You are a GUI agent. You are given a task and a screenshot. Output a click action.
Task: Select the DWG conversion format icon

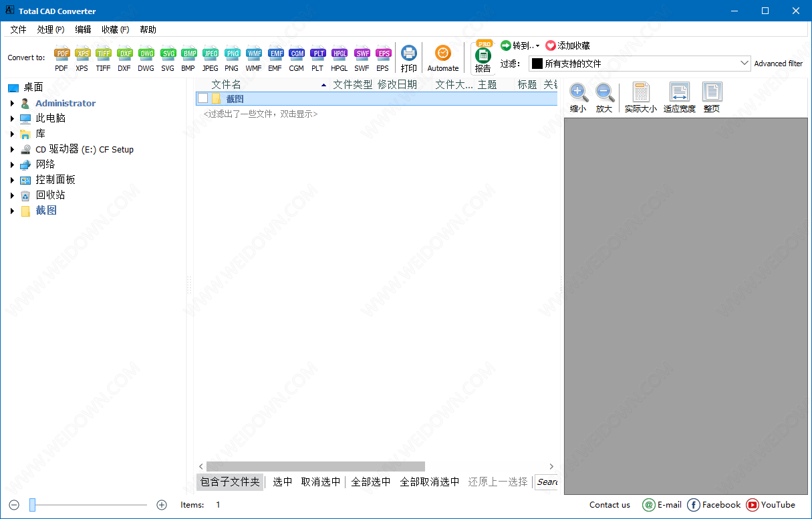coord(146,54)
